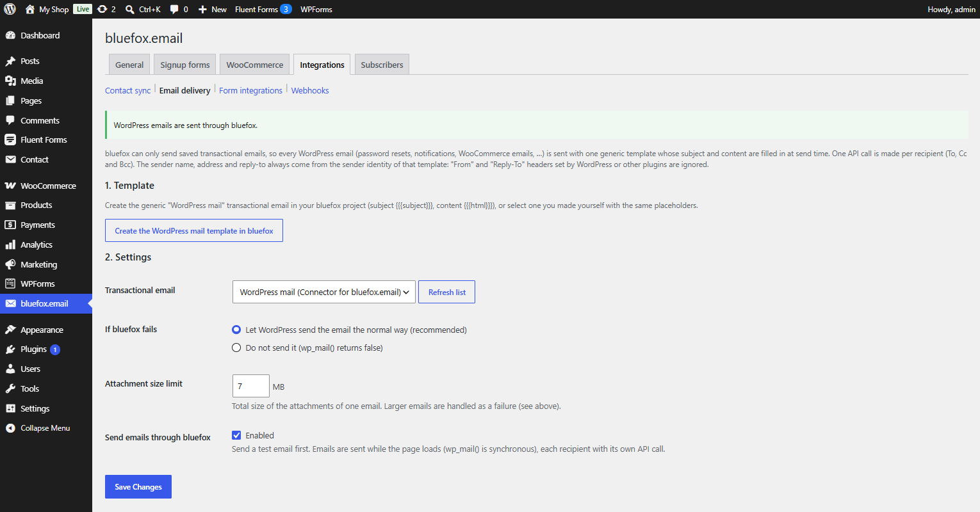Open the Howdy, admin account menu
Viewport: 980px width, 512px height.
tap(951, 9)
